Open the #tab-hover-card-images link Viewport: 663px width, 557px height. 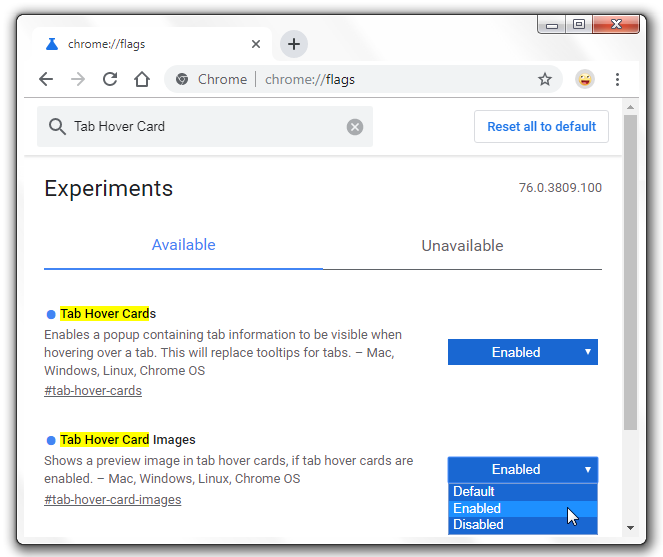point(112,499)
